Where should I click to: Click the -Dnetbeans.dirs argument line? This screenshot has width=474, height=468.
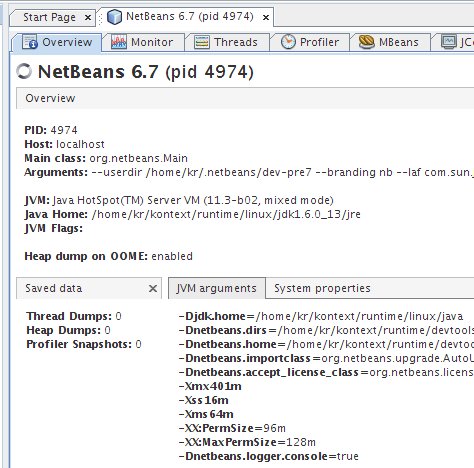tap(326, 330)
